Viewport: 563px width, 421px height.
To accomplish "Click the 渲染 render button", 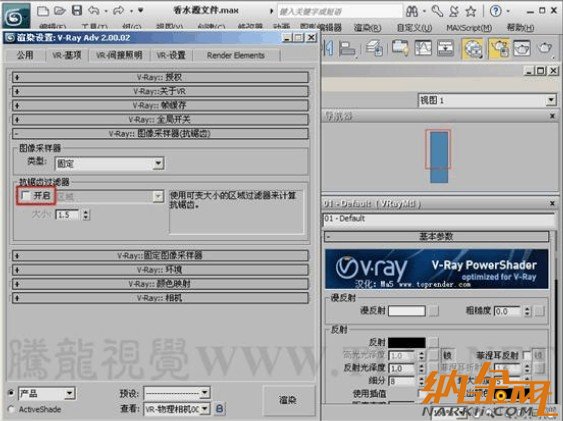I will point(288,399).
